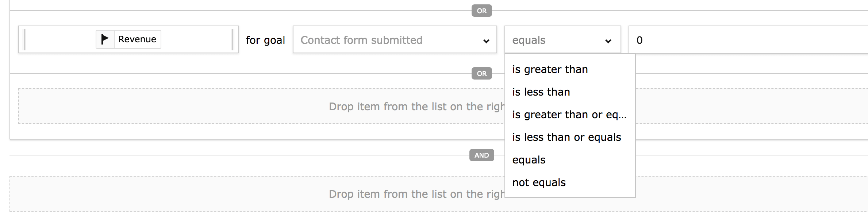
Task: Grab the right drag handle of Revenue item
Action: (233, 39)
